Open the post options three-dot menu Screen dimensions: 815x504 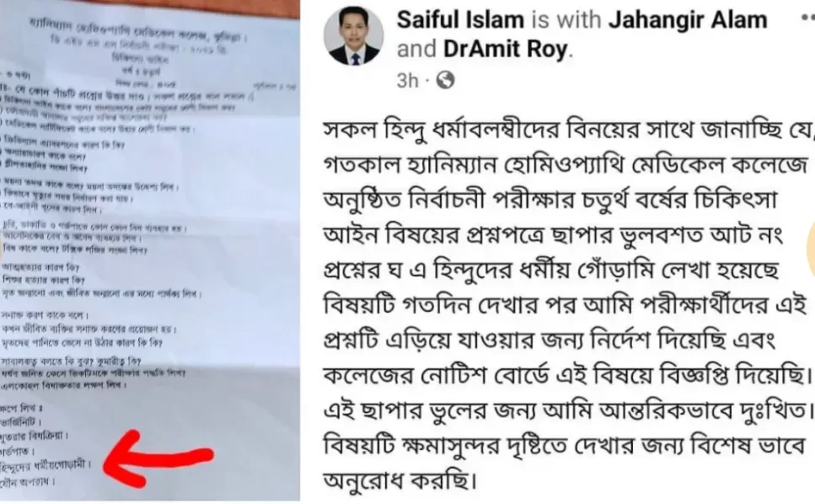pos(807,17)
